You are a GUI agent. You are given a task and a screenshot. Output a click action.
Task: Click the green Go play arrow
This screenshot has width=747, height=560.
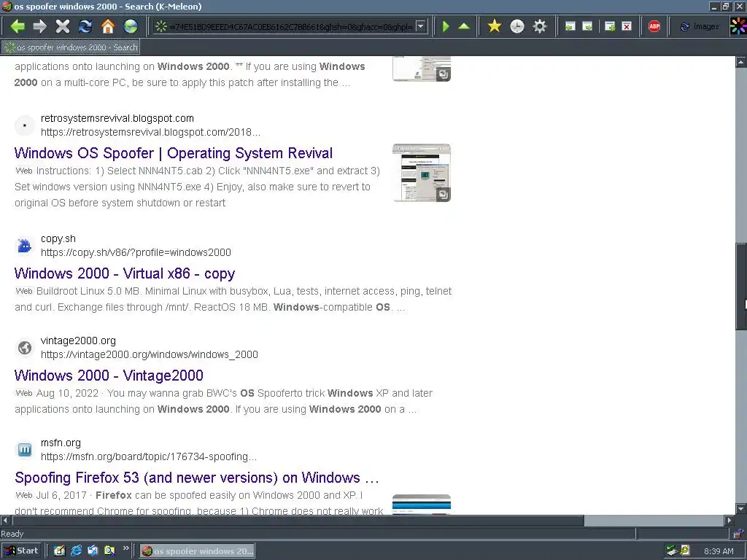[446, 26]
